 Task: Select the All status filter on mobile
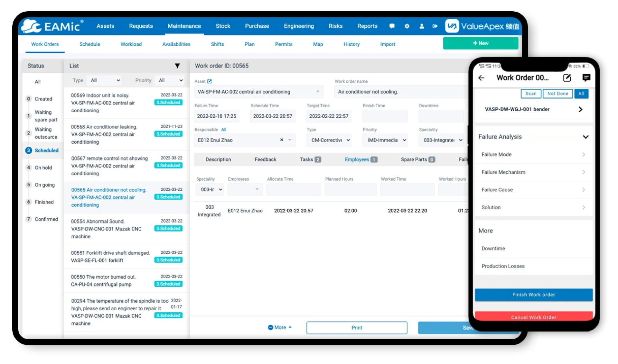(581, 94)
